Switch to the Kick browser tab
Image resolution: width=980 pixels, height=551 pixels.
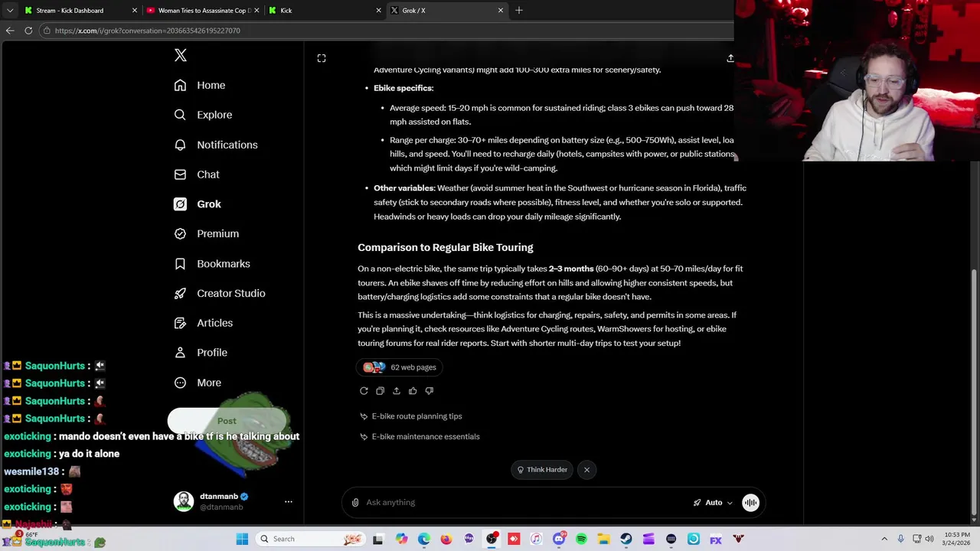pos(325,11)
